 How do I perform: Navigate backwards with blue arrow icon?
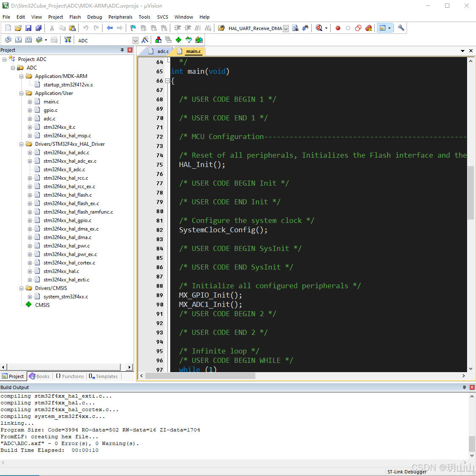pos(110,28)
